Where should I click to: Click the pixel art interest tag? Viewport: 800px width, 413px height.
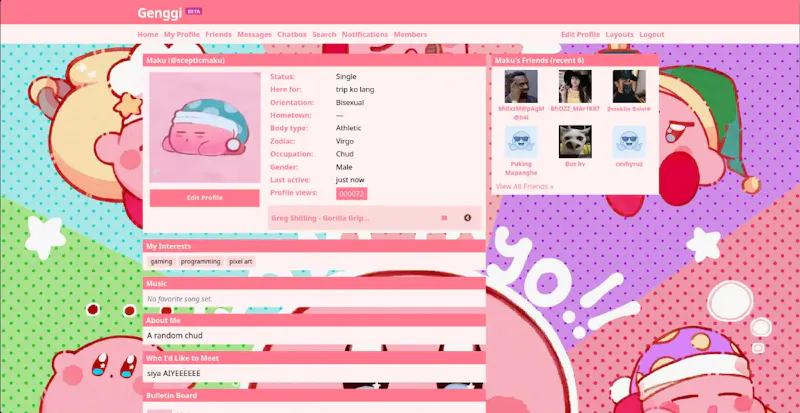240,261
